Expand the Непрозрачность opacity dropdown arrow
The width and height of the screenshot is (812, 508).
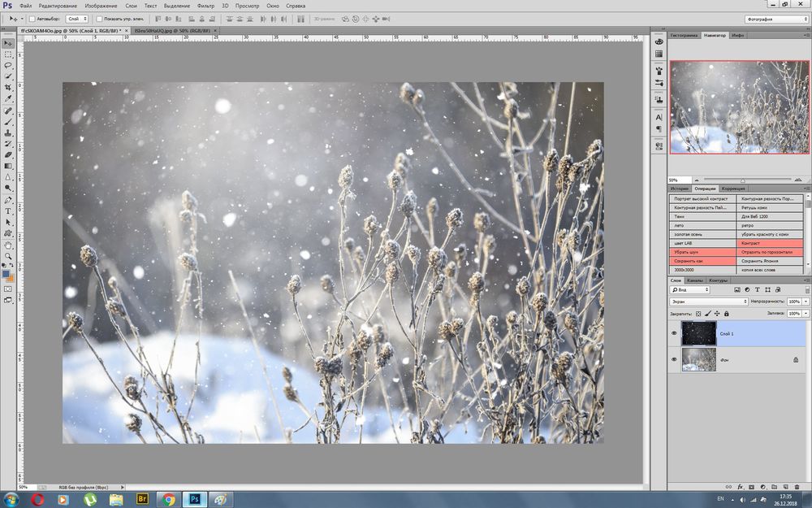[806, 301]
